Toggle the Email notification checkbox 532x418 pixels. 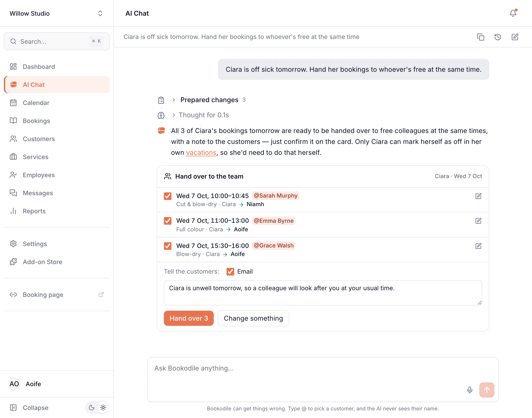pos(230,271)
